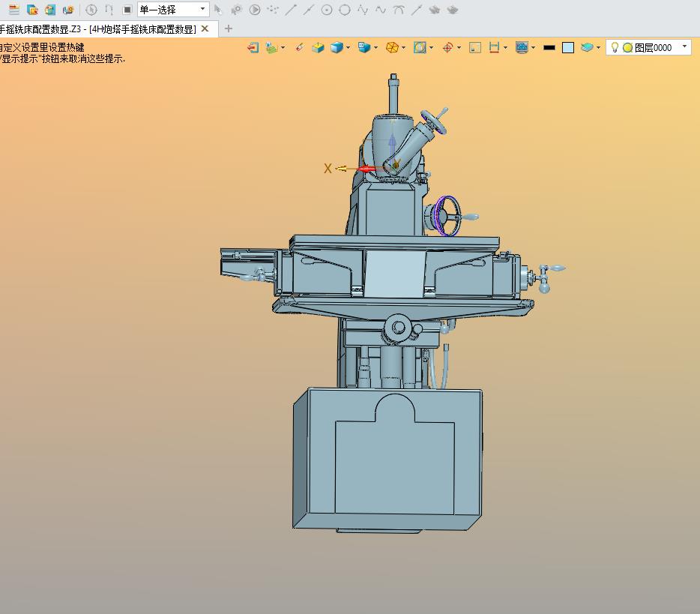Click the blue shaded cube display icon
700x614 pixels.
point(337,47)
